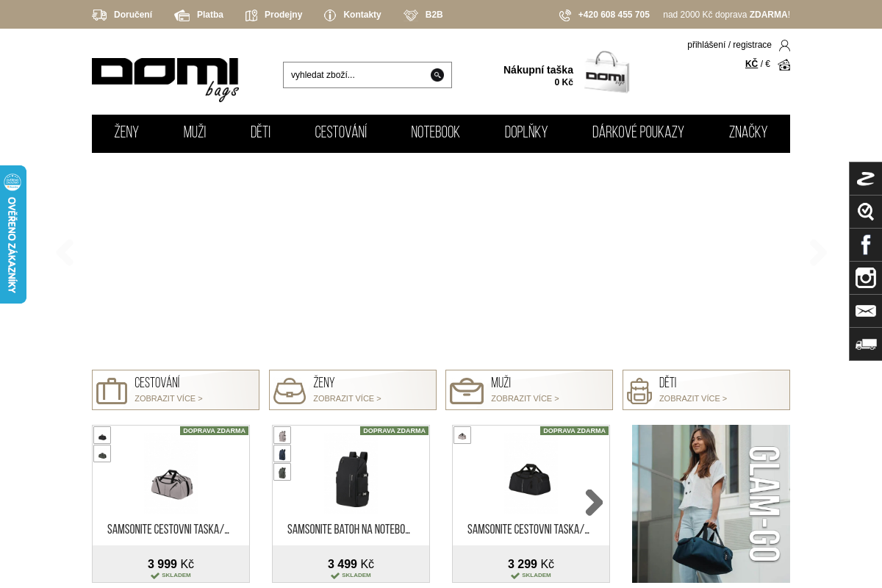The image size is (882, 588).
Task: Click the suitcase icon in Cestování tile
Action: coord(112,390)
